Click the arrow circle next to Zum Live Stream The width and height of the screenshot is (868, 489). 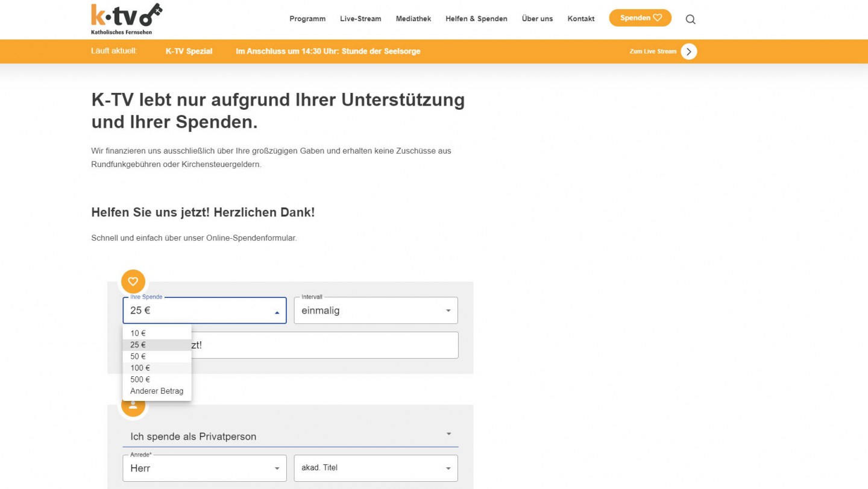pos(689,51)
